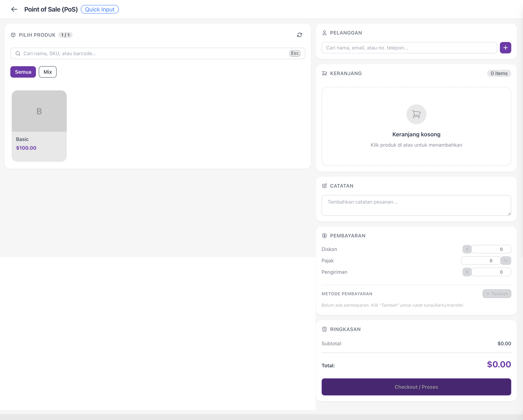Select the Mix category filter
523x420 pixels.
(47, 72)
